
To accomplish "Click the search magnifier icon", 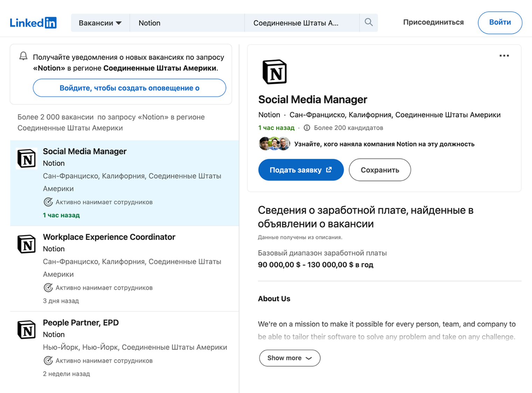I will pos(369,22).
